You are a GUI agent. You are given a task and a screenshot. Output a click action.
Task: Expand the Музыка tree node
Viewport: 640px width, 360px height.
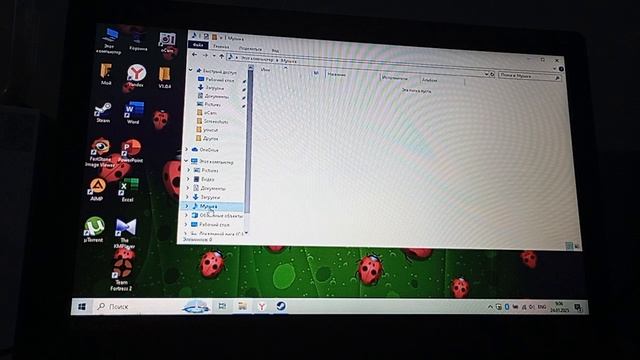(x=187, y=206)
